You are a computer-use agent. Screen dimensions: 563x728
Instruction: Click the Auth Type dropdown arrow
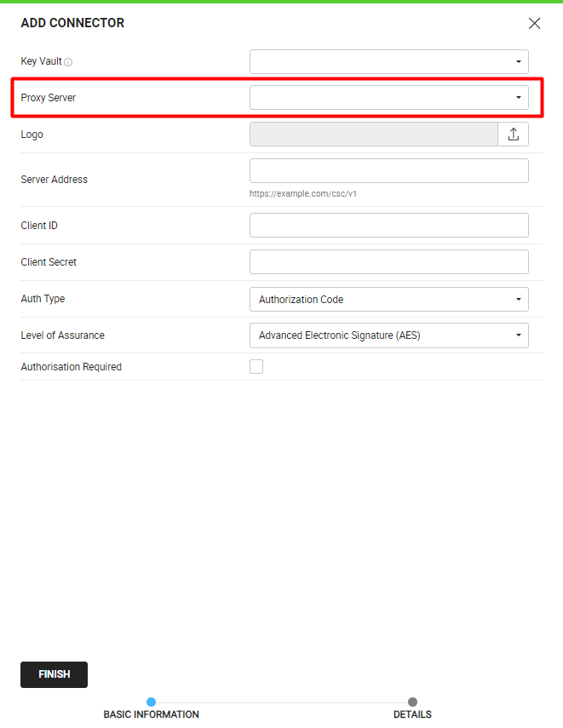tap(519, 299)
